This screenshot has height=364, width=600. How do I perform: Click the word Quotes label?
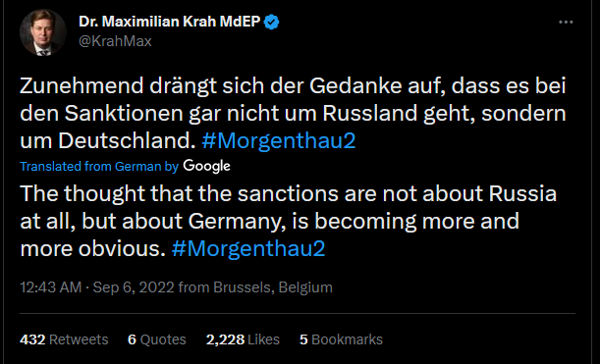[163, 339]
